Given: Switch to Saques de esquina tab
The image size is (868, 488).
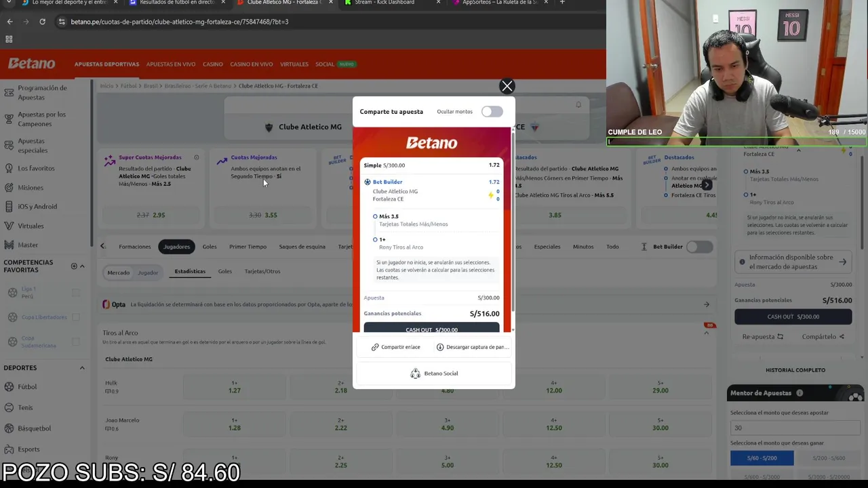Looking at the screenshot, I should click(302, 247).
